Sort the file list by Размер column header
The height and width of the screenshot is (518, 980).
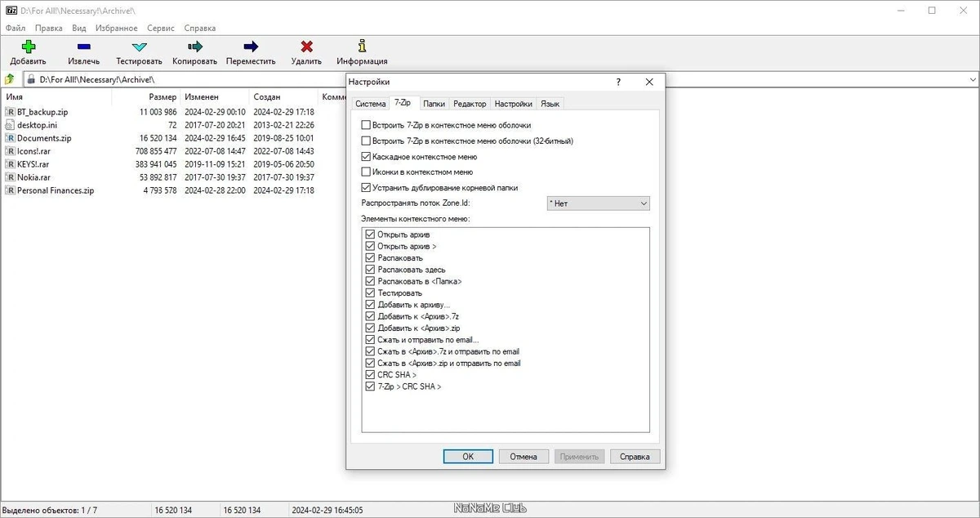pos(145,96)
